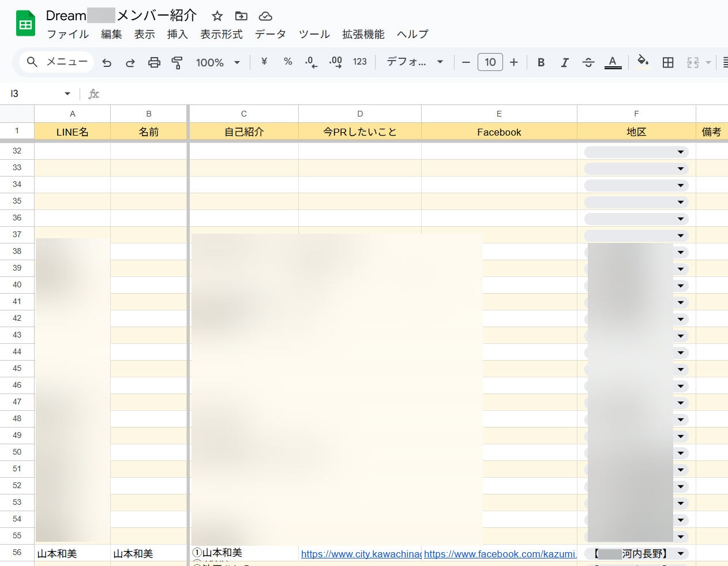The height and width of the screenshot is (566, 728).
Task: Click the undo arrow icon
Action: [x=107, y=62]
